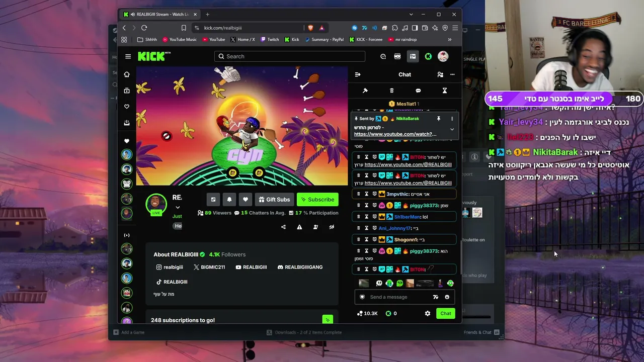Click the notification bell on channel
This screenshot has height=362, width=644.
coord(229,200)
